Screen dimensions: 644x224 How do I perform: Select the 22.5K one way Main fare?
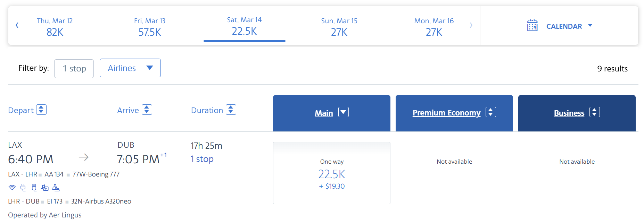[x=332, y=173]
